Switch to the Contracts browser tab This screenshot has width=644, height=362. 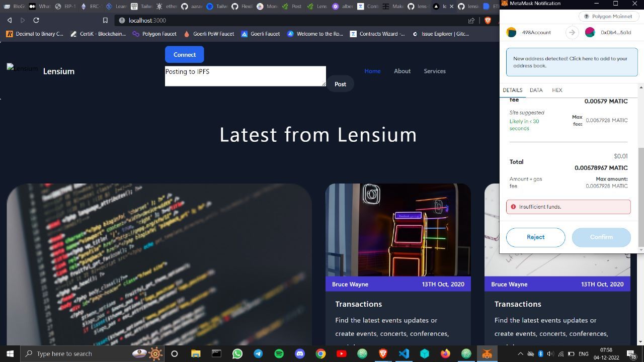point(368,7)
